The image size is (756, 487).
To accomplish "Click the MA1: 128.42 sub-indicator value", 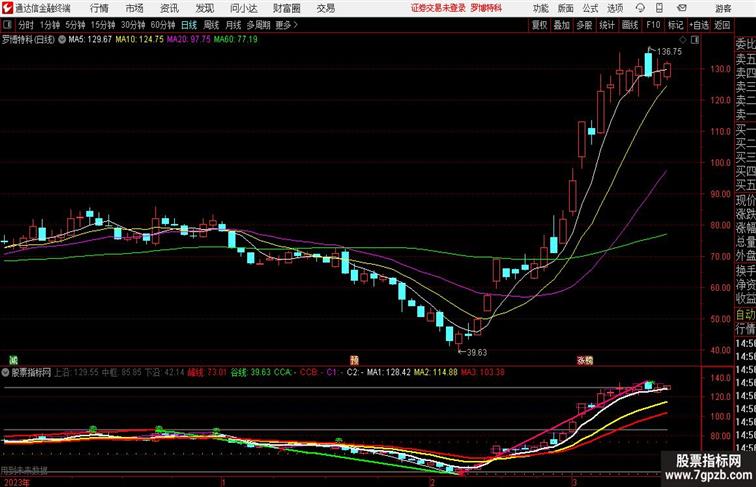I will [389, 372].
